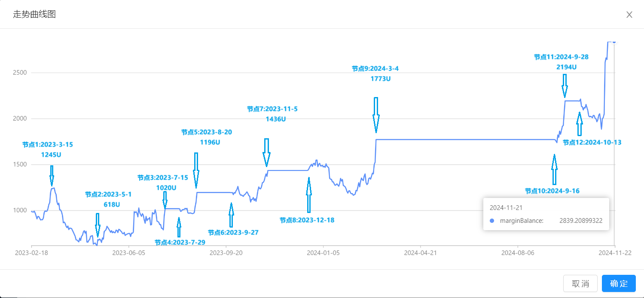Click the 2024-01-05 x-axis label

click(x=323, y=253)
